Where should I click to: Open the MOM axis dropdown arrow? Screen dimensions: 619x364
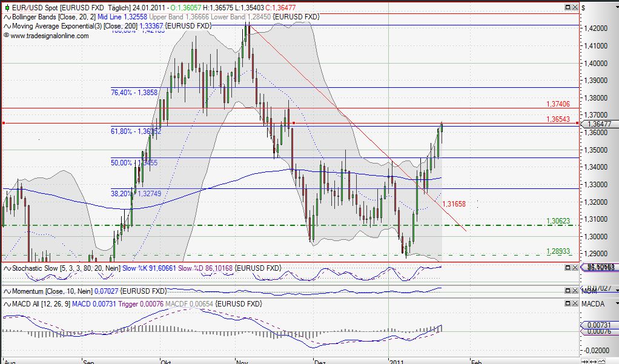[617, 290]
